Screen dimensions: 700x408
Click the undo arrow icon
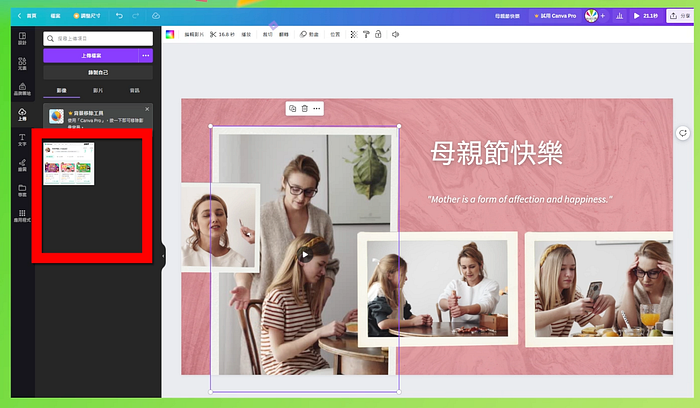click(119, 16)
